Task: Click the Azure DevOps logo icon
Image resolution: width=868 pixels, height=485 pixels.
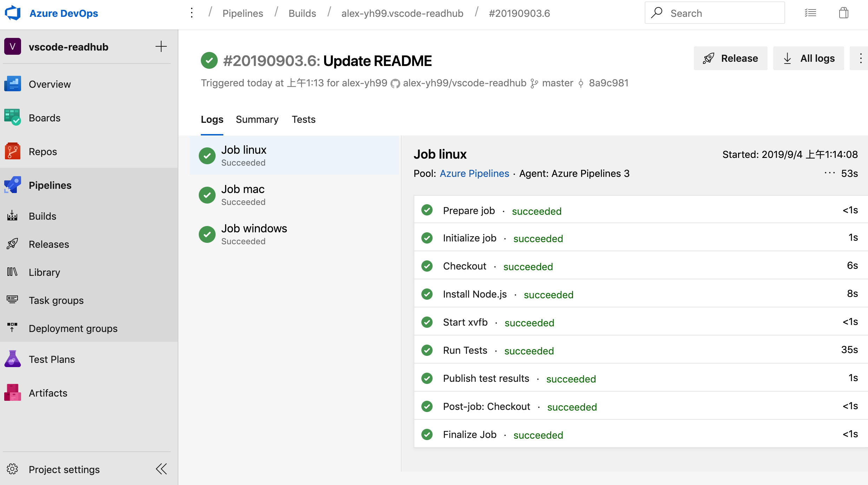Action: coord(13,13)
